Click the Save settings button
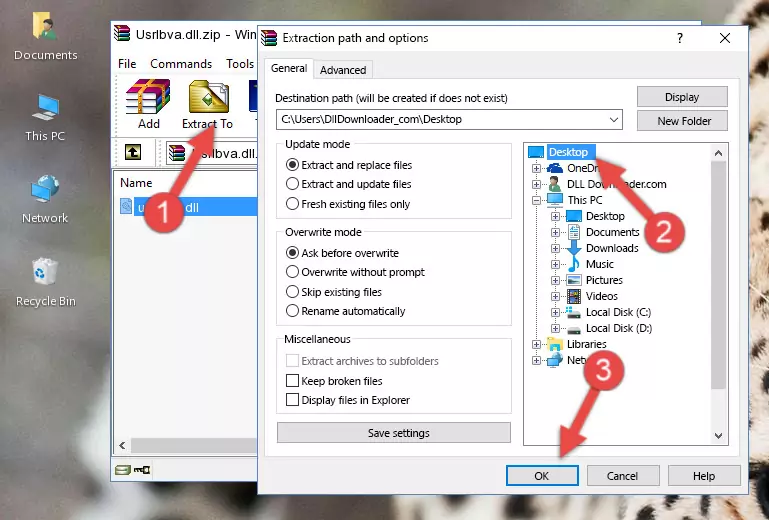The height and width of the screenshot is (520, 769). (394, 433)
